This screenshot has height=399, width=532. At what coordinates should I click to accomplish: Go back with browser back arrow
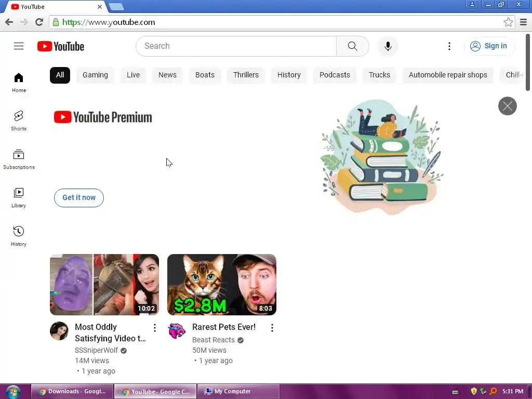point(9,22)
